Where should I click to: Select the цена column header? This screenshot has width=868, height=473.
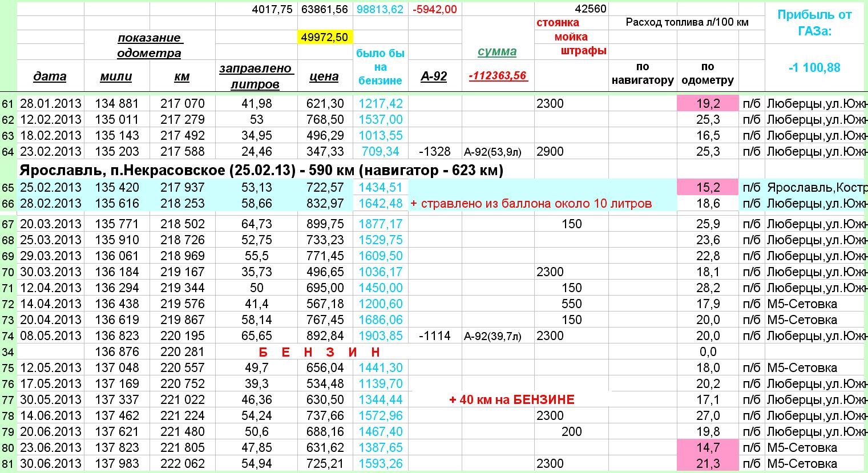(324, 76)
